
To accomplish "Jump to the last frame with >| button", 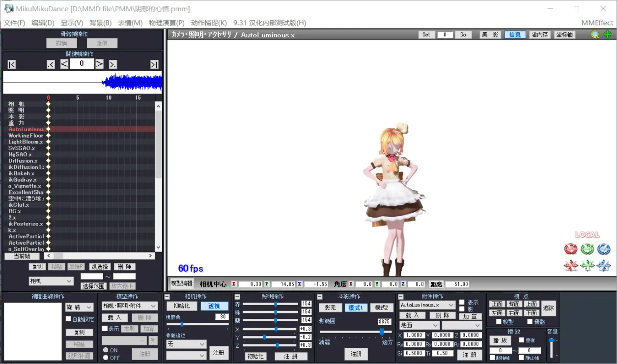I will click(x=154, y=64).
